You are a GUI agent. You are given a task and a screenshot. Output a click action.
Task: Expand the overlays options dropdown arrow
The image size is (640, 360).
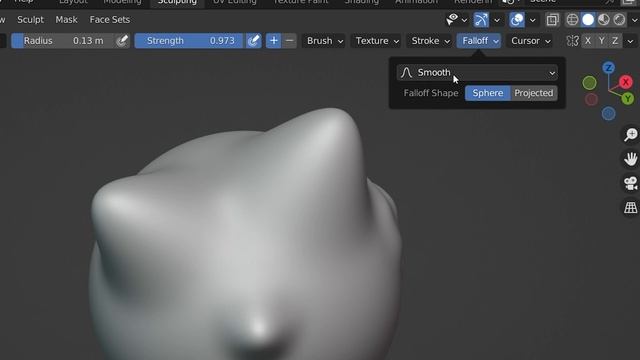[533, 20]
